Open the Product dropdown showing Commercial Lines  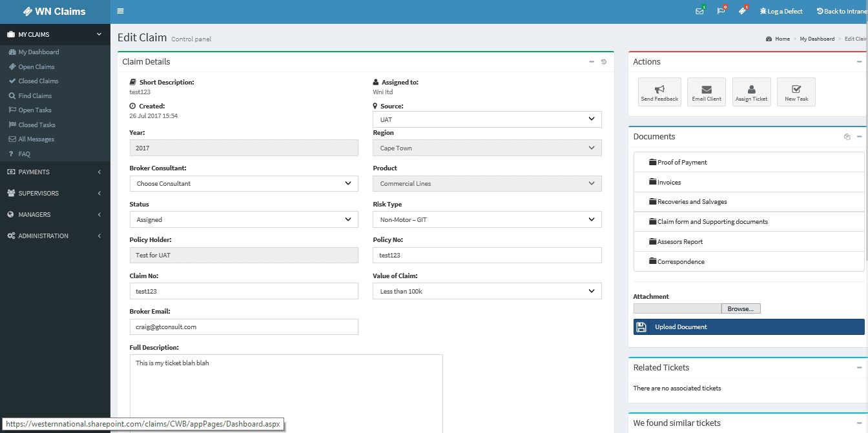(487, 183)
